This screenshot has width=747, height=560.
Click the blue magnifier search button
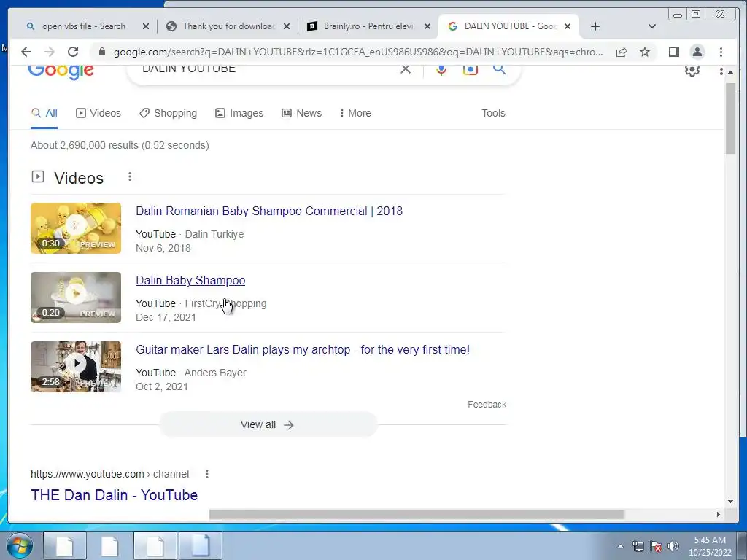499,69
